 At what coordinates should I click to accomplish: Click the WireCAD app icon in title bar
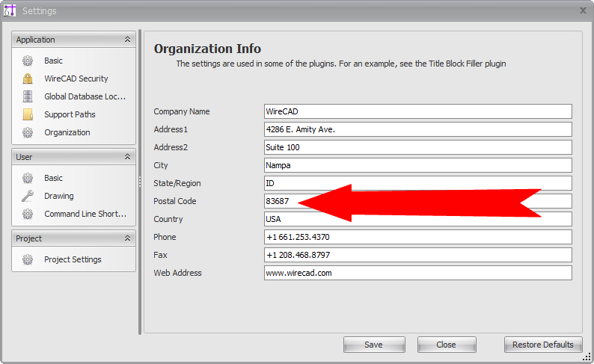click(x=10, y=10)
